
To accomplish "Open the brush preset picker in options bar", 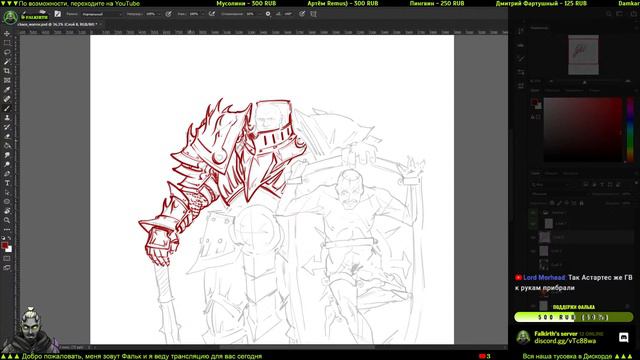I will (x=58, y=14).
